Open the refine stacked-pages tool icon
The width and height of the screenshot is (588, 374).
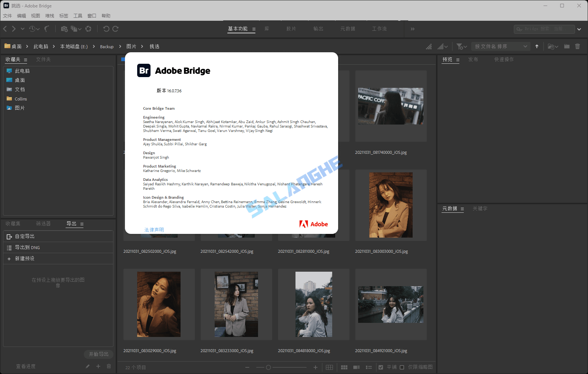[75, 29]
